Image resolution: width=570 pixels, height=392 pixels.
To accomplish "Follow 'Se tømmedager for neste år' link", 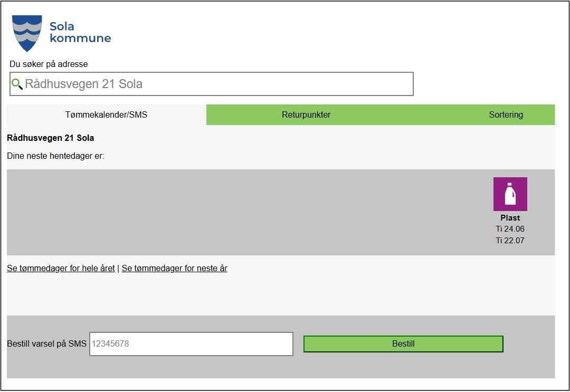I will (x=174, y=268).
